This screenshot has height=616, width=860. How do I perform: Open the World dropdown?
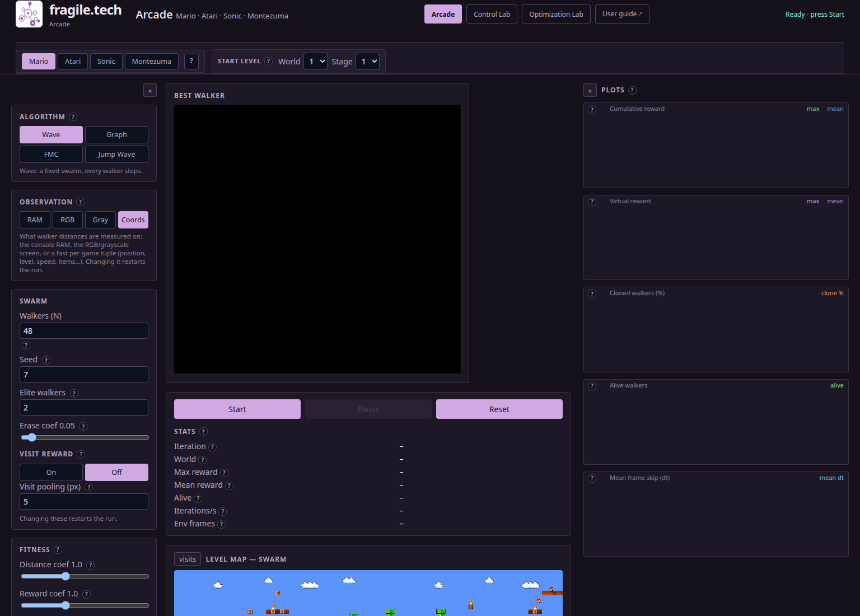(x=316, y=62)
